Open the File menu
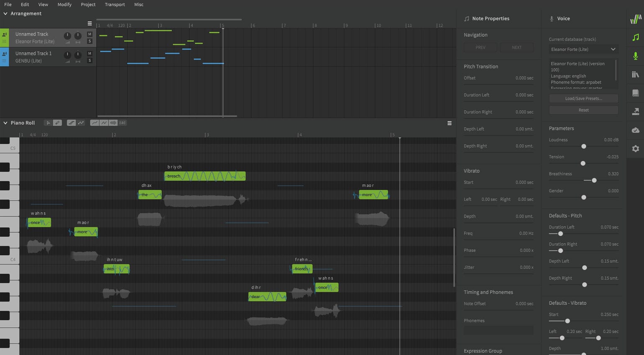The image size is (644, 355). point(8,4)
